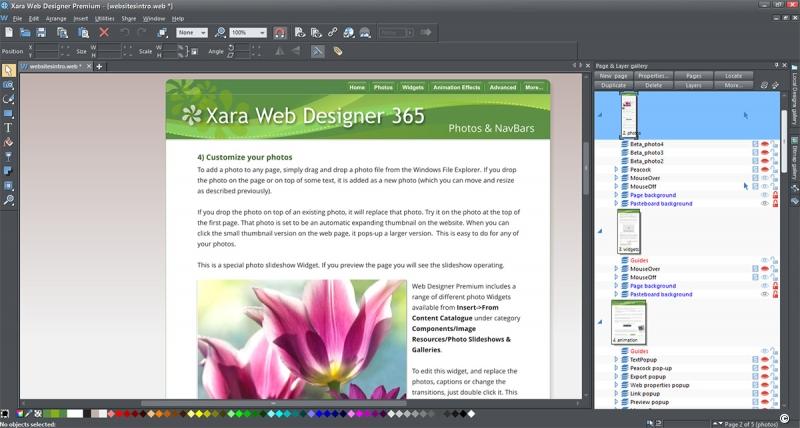Expand the Link popup layer
The height and width of the screenshot is (428, 800).
click(616, 394)
